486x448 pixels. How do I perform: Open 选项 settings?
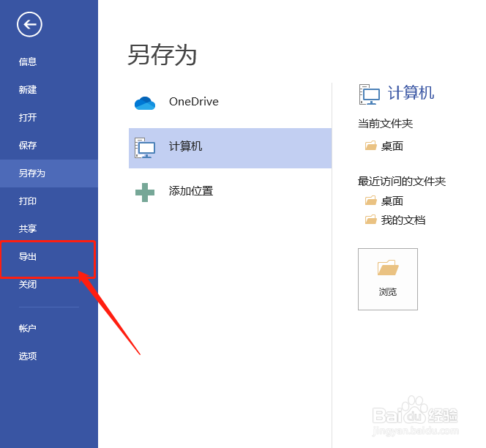pos(28,356)
